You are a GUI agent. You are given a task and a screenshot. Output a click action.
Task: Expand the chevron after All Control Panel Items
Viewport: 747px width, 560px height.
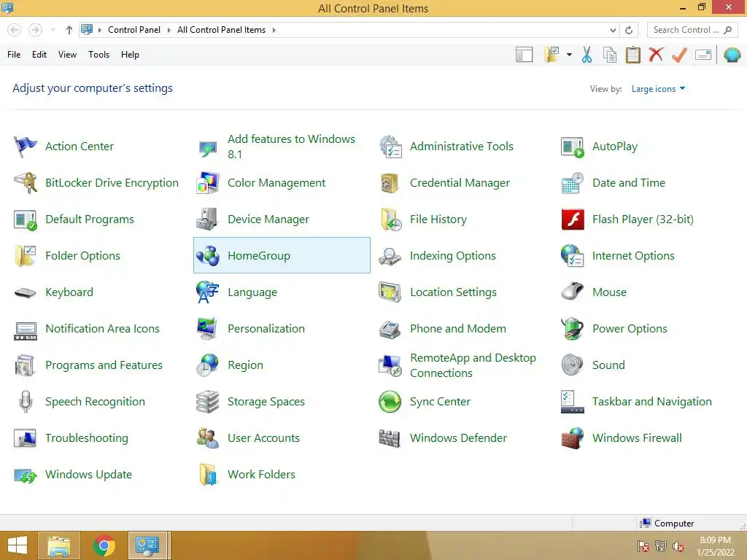pyautogui.click(x=274, y=30)
